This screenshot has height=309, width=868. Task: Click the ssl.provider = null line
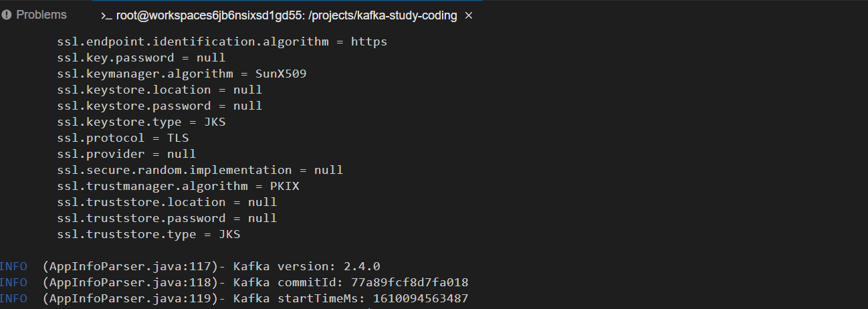click(x=126, y=154)
